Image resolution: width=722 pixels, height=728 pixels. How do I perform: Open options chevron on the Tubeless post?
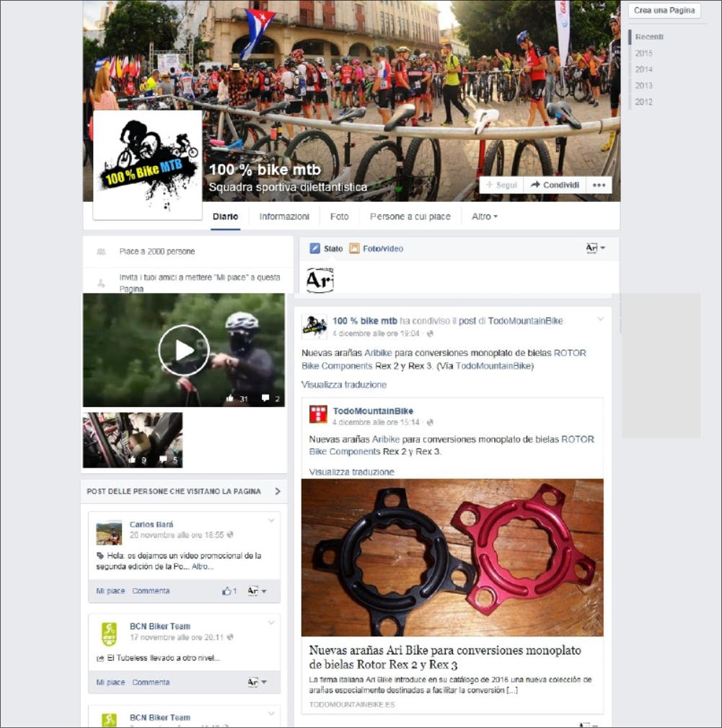coord(271,623)
